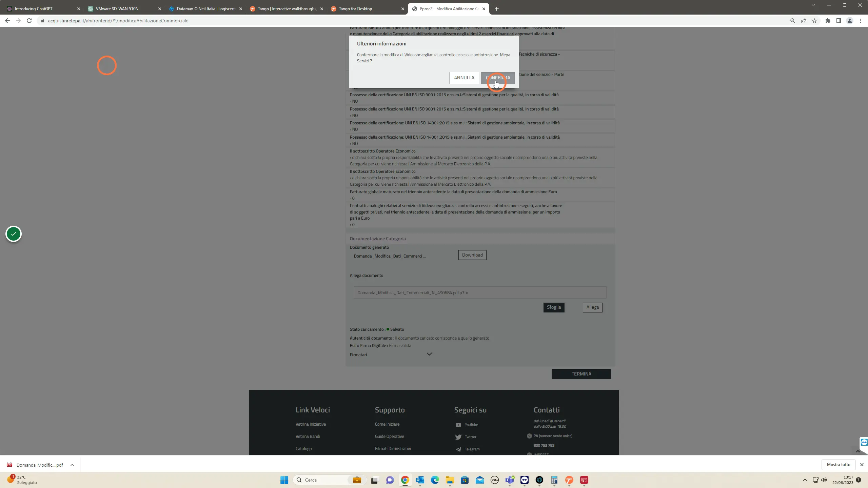Open the Dell app from taskbar

coord(495,480)
